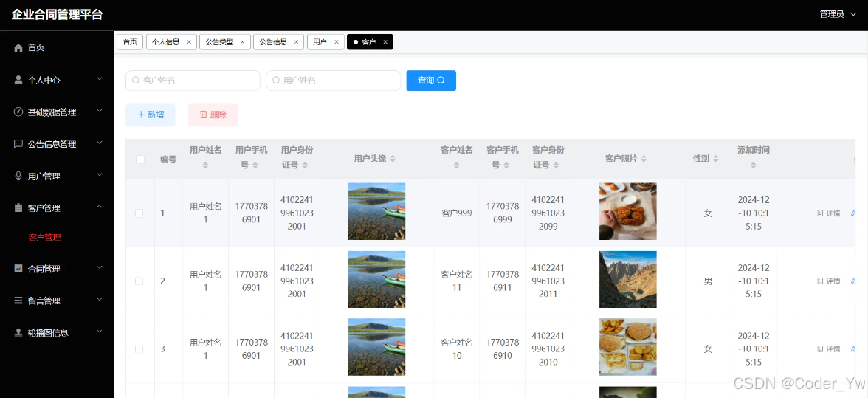Sort by 添加时间 column arrows
The width and height of the screenshot is (868, 398).
[x=754, y=165]
